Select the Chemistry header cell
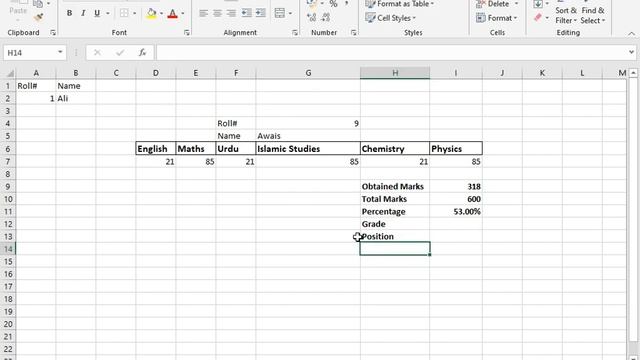The width and height of the screenshot is (640, 360). click(395, 149)
